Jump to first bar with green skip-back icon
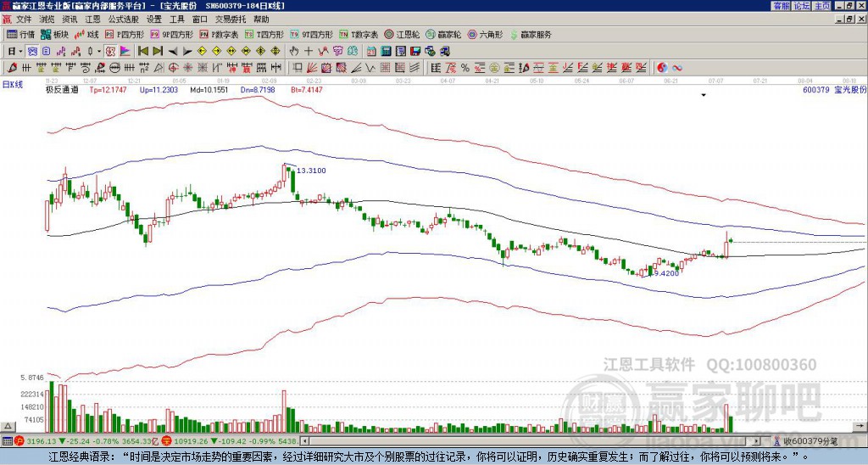 pyautogui.click(x=142, y=52)
